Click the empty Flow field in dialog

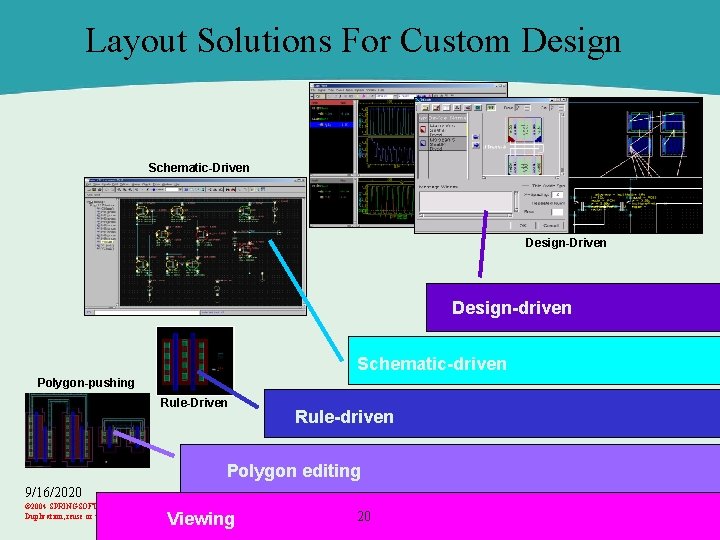(557, 212)
